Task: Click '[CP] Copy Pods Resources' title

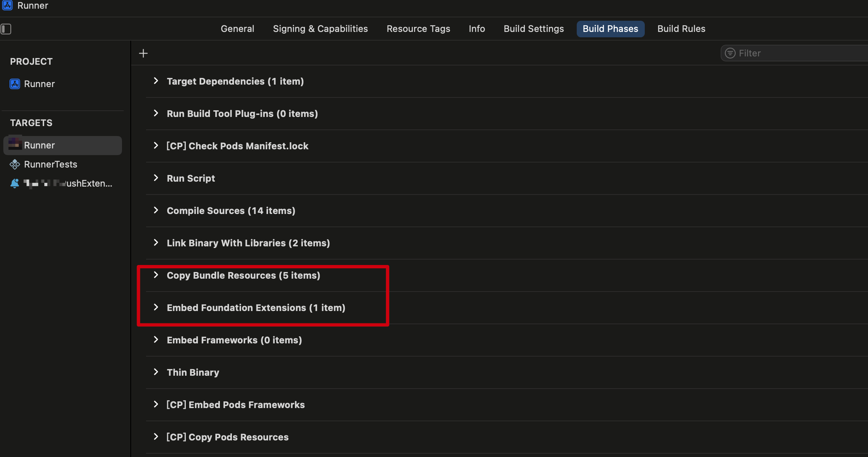Action: coord(227,437)
